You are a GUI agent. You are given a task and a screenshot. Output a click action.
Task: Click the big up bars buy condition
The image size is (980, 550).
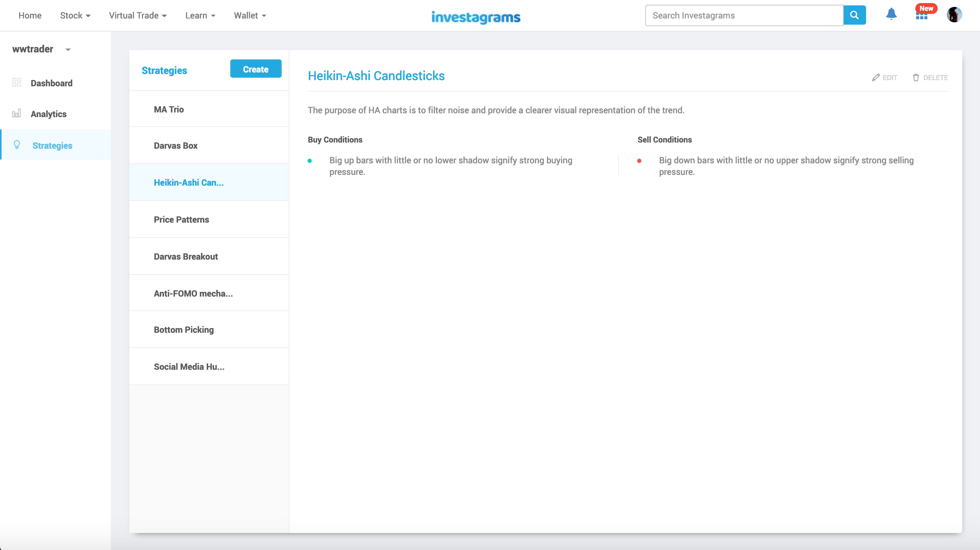(451, 166)
